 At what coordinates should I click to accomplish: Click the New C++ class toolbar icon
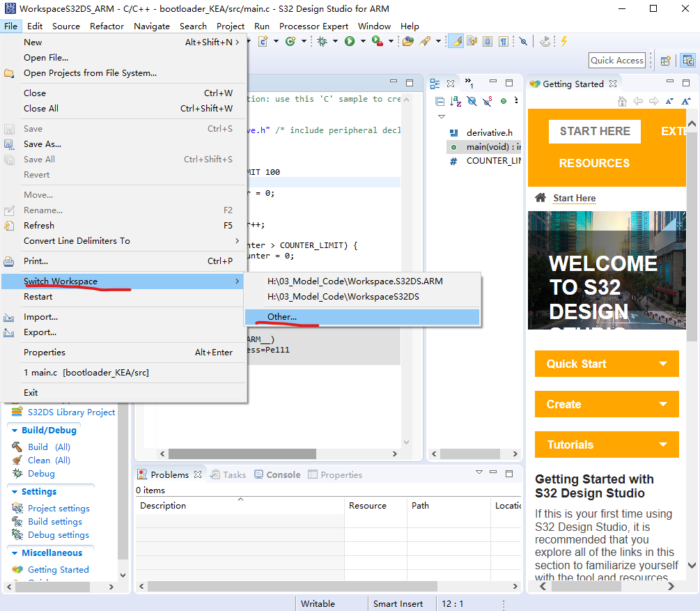pyautogui.click(x=290, y=42)
